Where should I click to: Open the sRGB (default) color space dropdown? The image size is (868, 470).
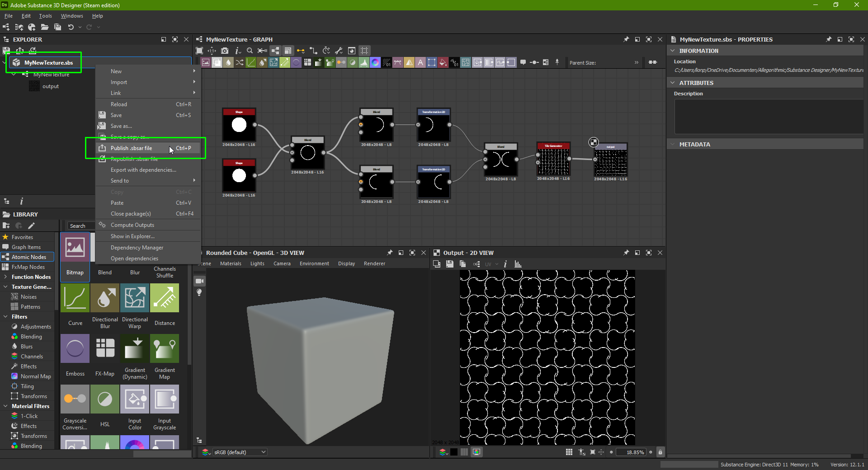coord(240,452)
